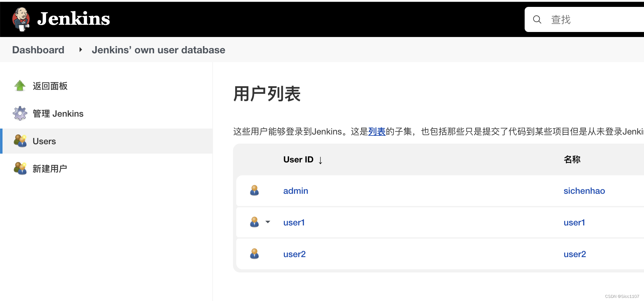Click the people icon next to 新建用户
This screenshot has height=301, width=644.
click(x=20, y=168)
